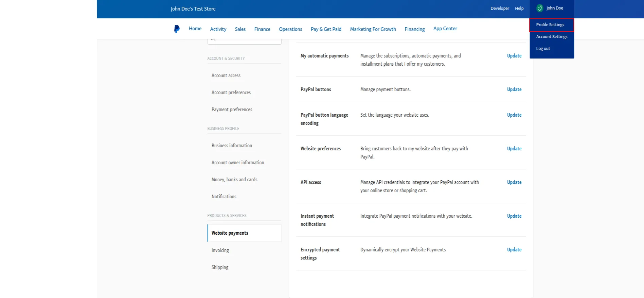644x298 pixels.
Task: Open the Finance menu
Action: (262, 29)
